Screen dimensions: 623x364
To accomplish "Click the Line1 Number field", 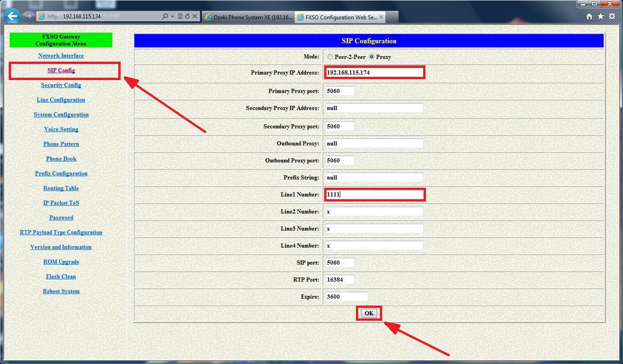I will (x=373, y=194).
